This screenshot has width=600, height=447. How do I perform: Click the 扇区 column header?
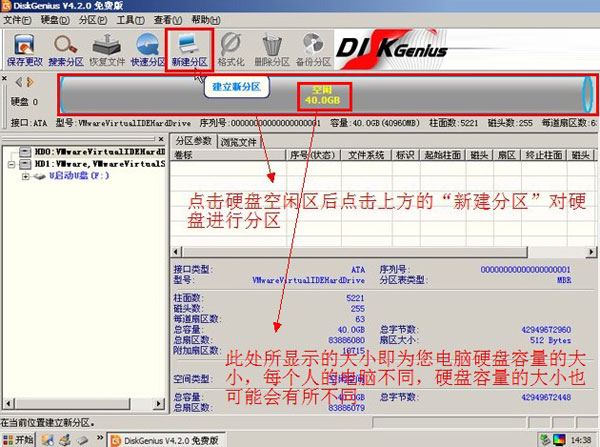click(x=506, y=155)
